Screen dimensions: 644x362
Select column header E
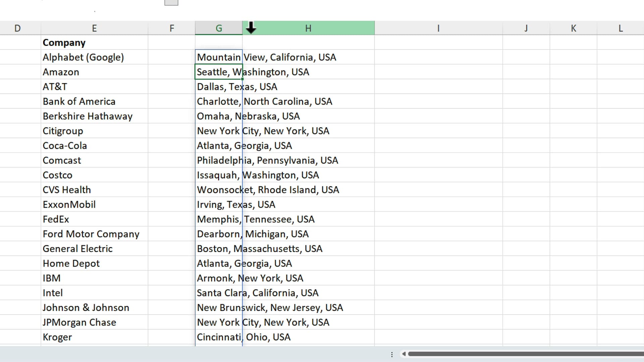point(94,28)
